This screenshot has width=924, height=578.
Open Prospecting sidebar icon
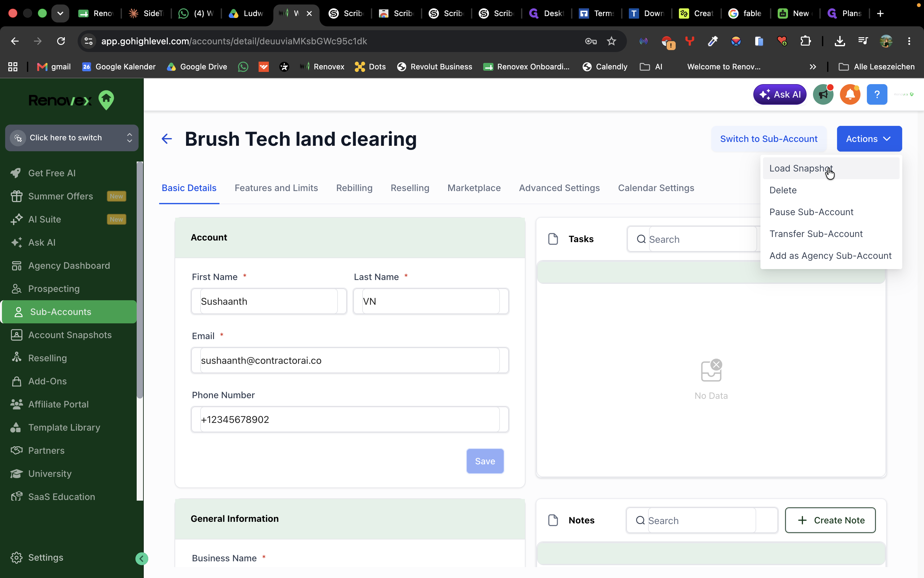pos(16,289)
